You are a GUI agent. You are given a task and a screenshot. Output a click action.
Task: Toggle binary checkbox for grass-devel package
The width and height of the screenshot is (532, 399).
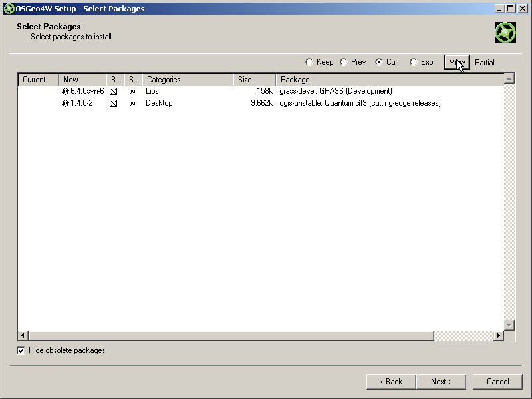click(113, 91)
